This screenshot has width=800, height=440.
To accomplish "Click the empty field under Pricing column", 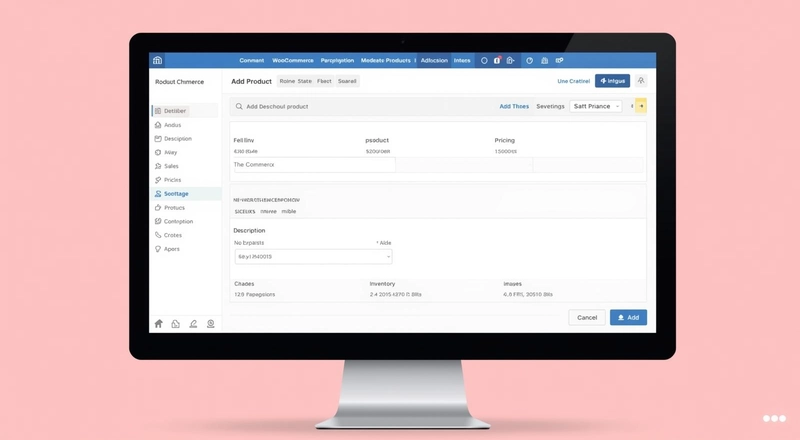I will coord(588,165).
